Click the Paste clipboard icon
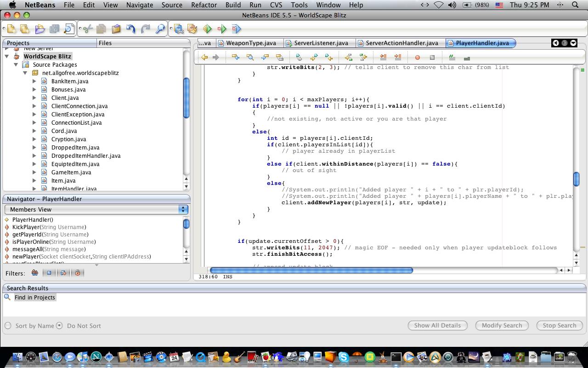Viewport: 588px width, 368px height. [116, 29]
